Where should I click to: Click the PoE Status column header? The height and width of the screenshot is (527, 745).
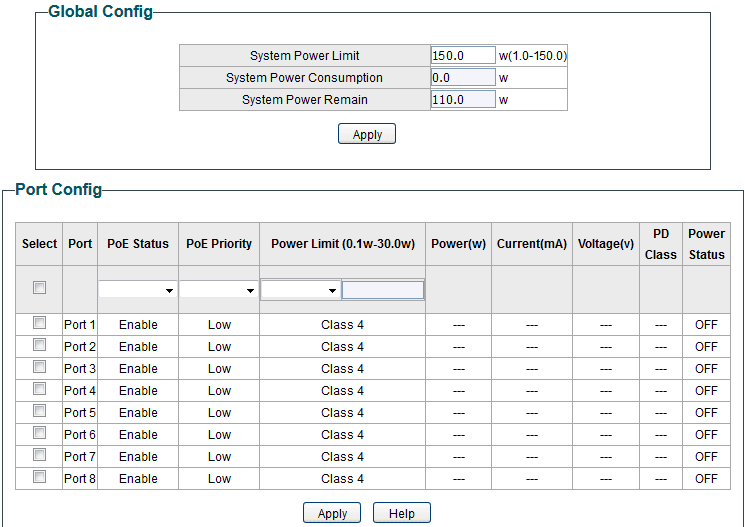coord(138,244)
